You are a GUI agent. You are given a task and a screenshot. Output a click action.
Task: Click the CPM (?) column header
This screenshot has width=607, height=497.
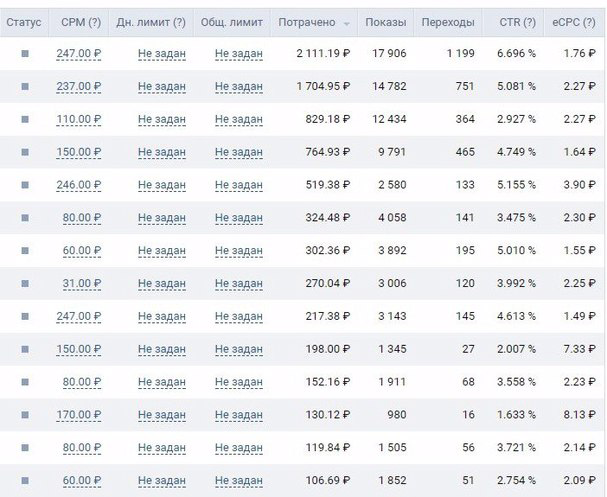click(x=81, y=22)
